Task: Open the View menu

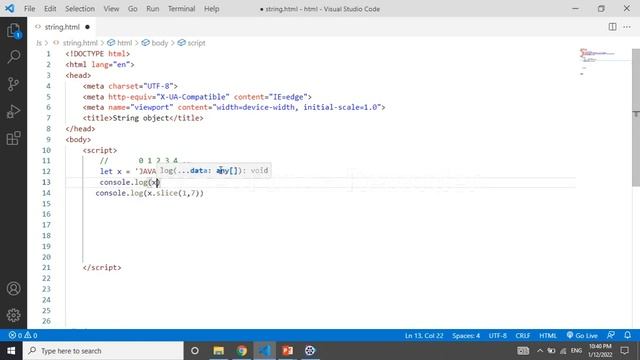Action: pyautogui.click(x=111, y=9)
